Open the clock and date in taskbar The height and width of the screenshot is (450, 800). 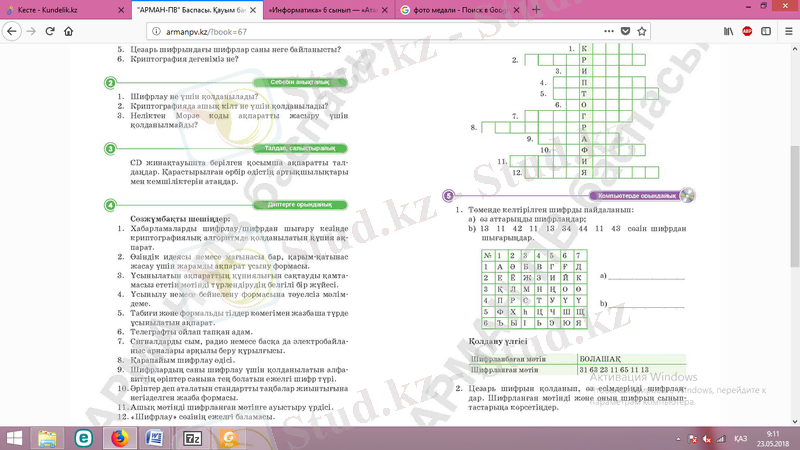(771, 437)
